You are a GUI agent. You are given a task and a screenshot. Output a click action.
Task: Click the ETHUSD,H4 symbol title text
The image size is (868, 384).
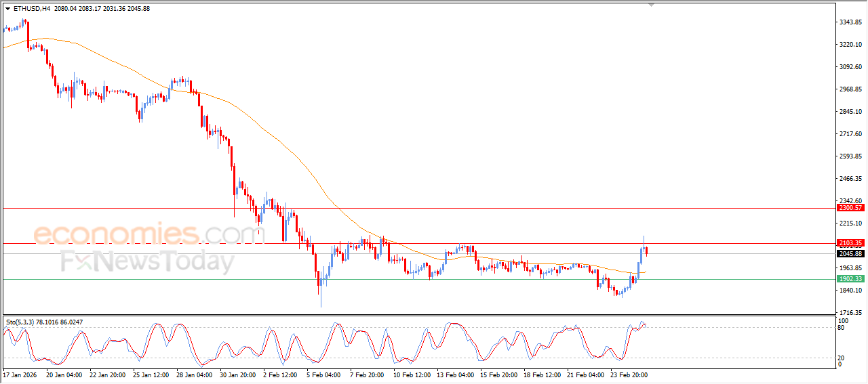coord(32,9)
